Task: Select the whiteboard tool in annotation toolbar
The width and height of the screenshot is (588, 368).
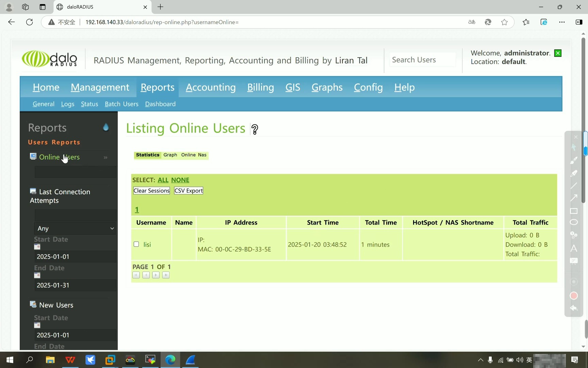Action: [x=574, y=261]
